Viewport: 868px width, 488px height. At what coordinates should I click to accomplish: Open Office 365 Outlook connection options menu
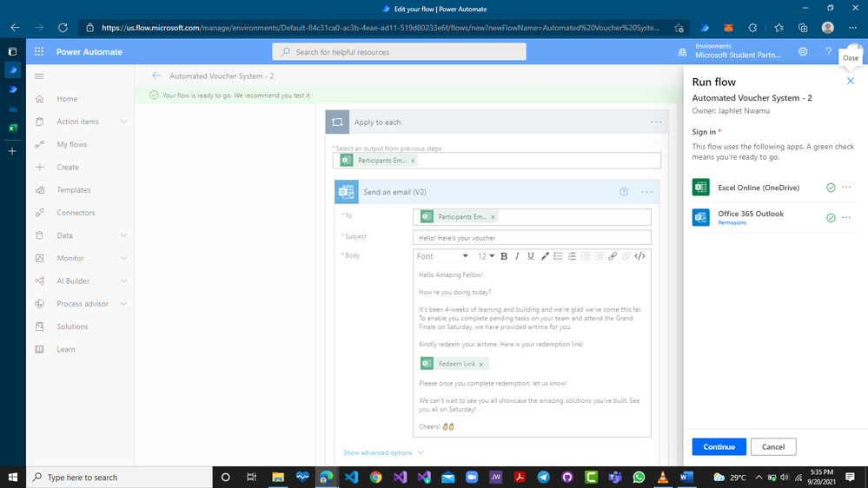click(846, 217)
